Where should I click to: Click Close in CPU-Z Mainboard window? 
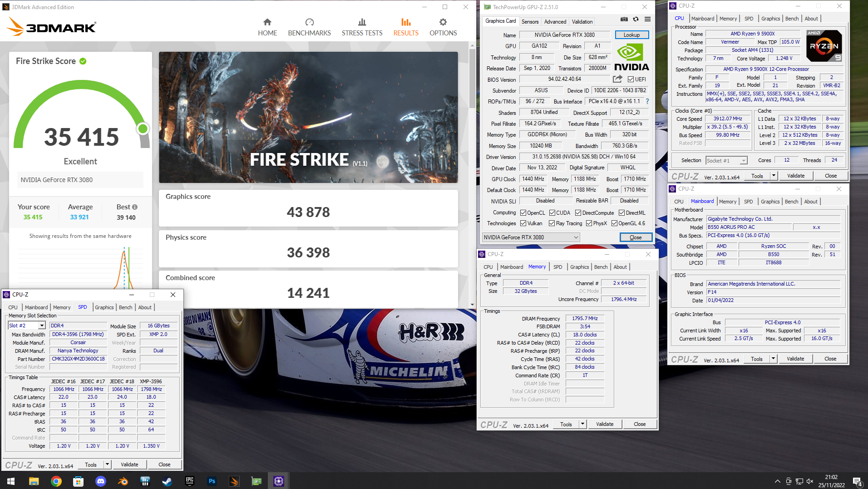pyautogui.click(x=830, y=359)
